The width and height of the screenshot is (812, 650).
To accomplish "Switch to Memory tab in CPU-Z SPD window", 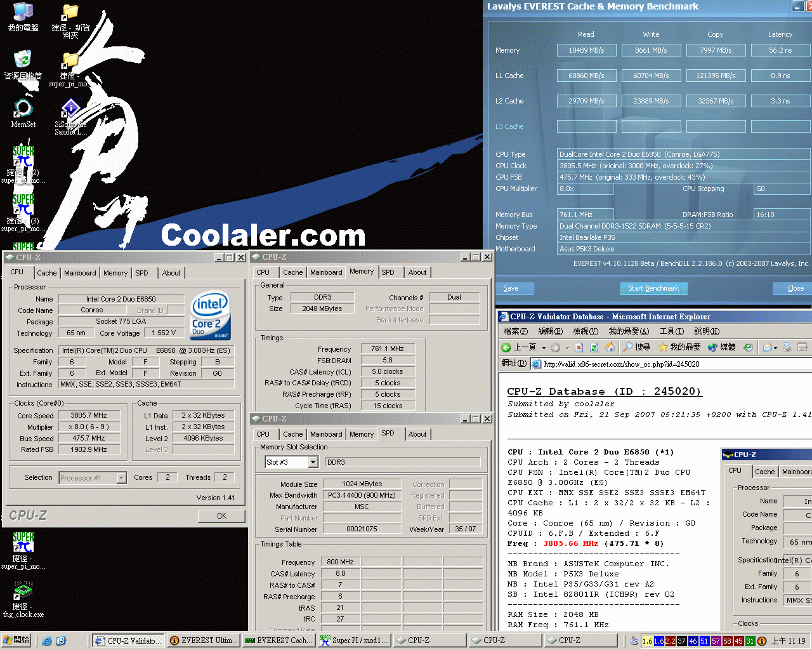I will [362, 434].
